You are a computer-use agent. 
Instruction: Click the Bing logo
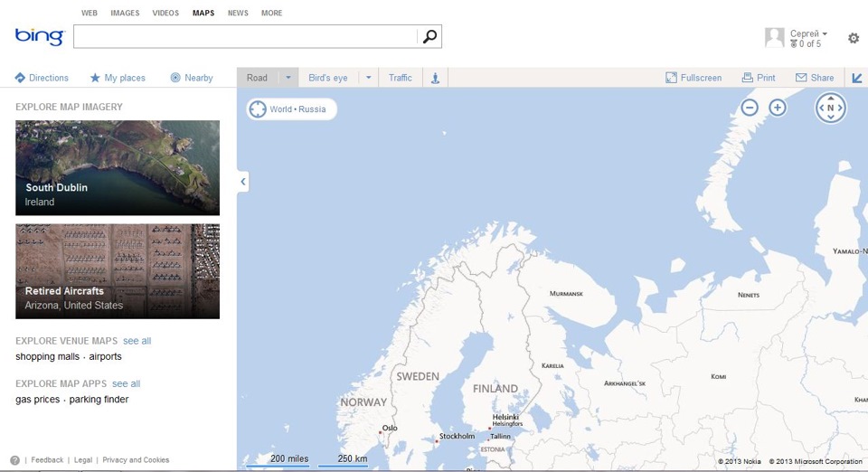(x=40, y=36)
